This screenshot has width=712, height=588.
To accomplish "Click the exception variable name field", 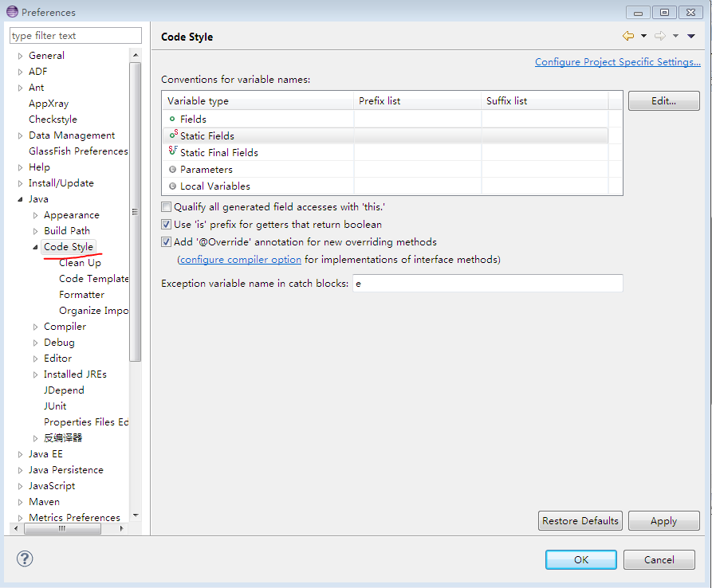I will pyautogui.click(x=488, y=284).
